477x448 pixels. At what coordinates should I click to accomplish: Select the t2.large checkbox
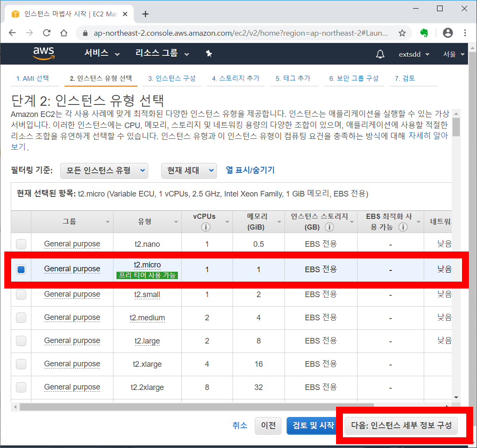coord(21,341)
